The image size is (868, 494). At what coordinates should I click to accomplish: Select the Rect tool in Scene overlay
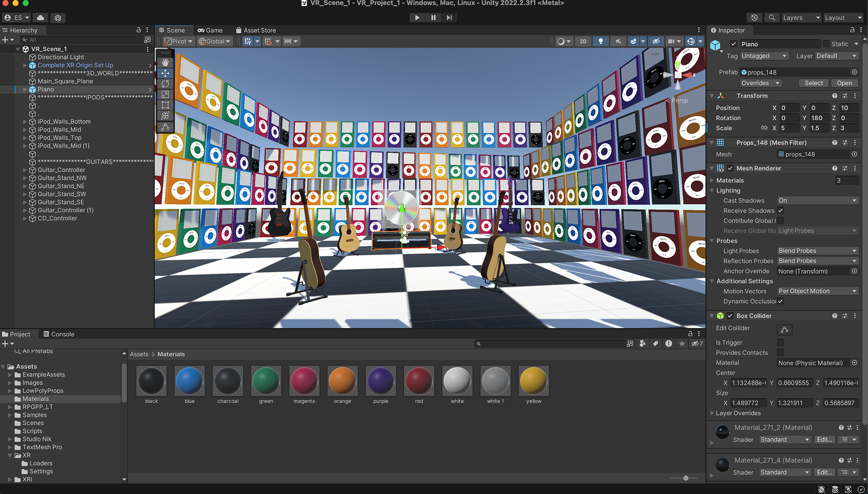[165, 105]
